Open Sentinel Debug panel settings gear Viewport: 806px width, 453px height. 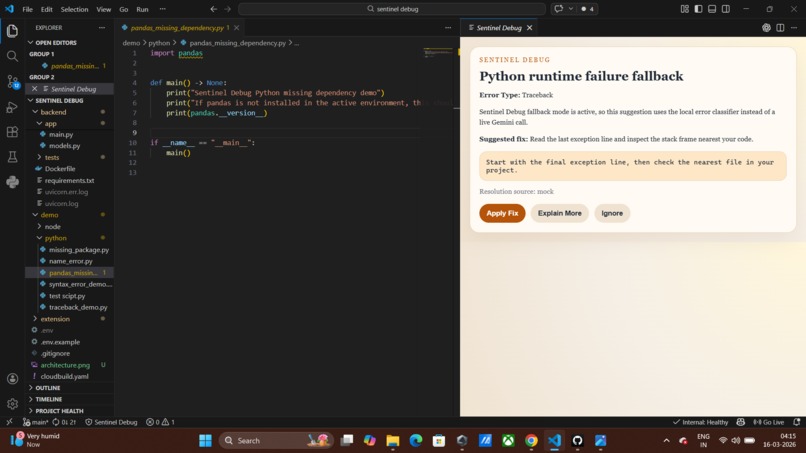coord(766,28)
